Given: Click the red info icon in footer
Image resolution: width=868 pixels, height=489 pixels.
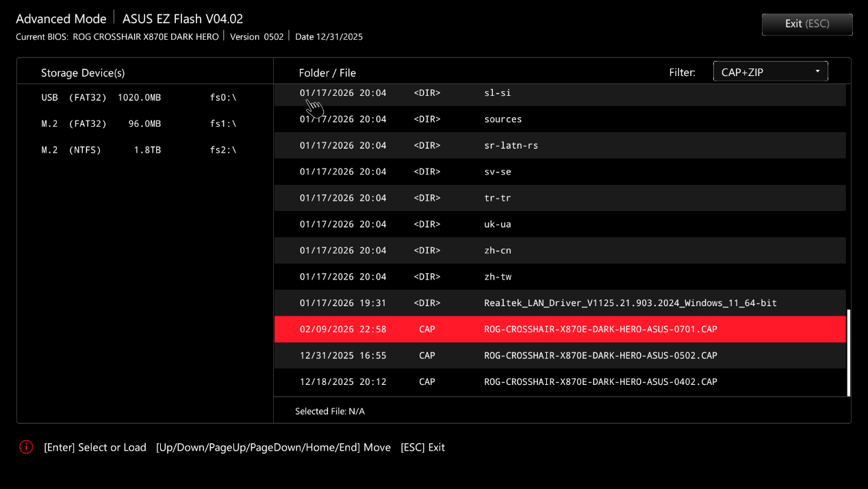Looking at the screenshot, I should (x=26, y=447).
